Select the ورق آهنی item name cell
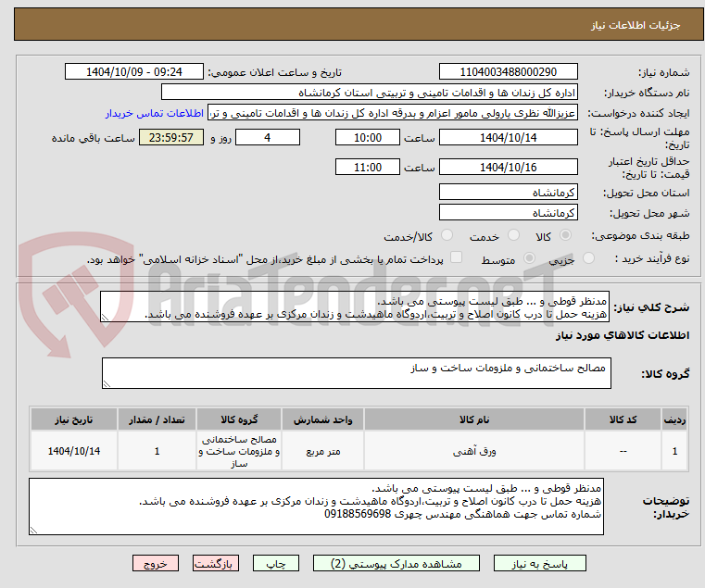 coord(474,451)
